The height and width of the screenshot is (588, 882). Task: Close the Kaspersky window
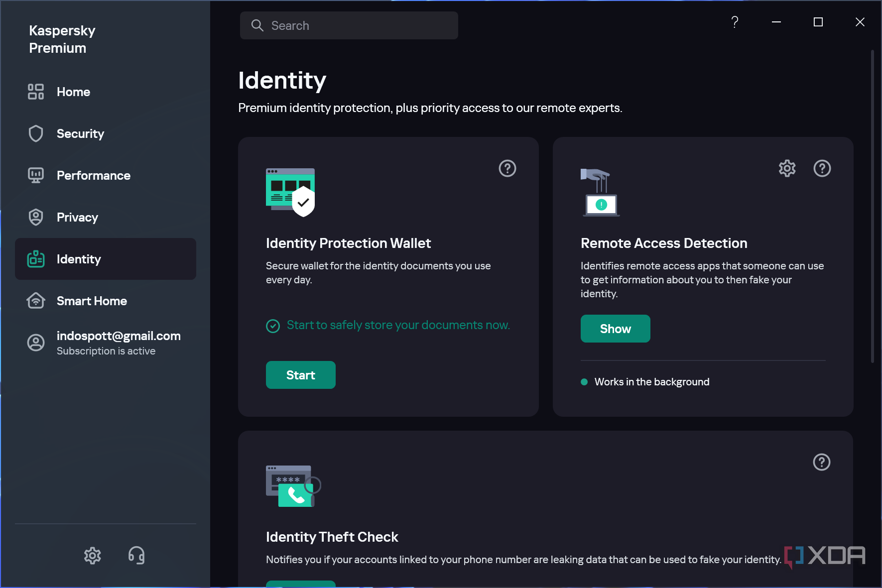(860, 22)
